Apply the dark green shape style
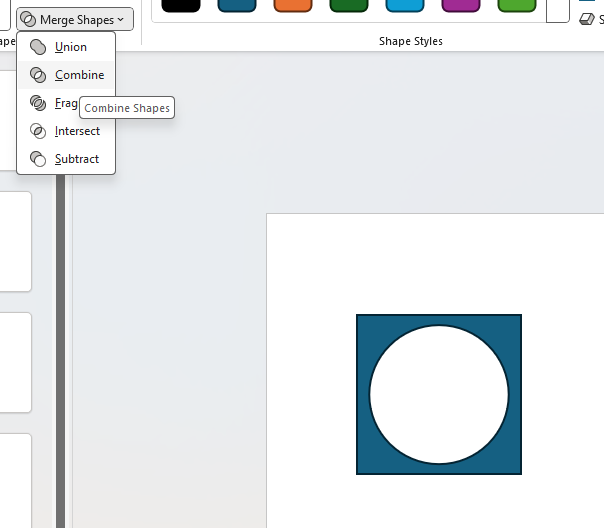This screenshot has height=528, width=604. (349, 5)
